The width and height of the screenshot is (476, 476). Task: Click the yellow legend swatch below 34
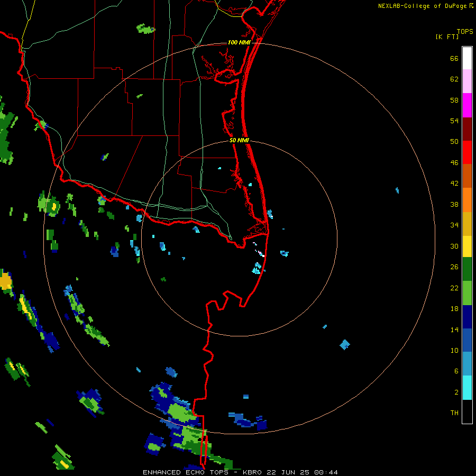click(x=467, y=246)
